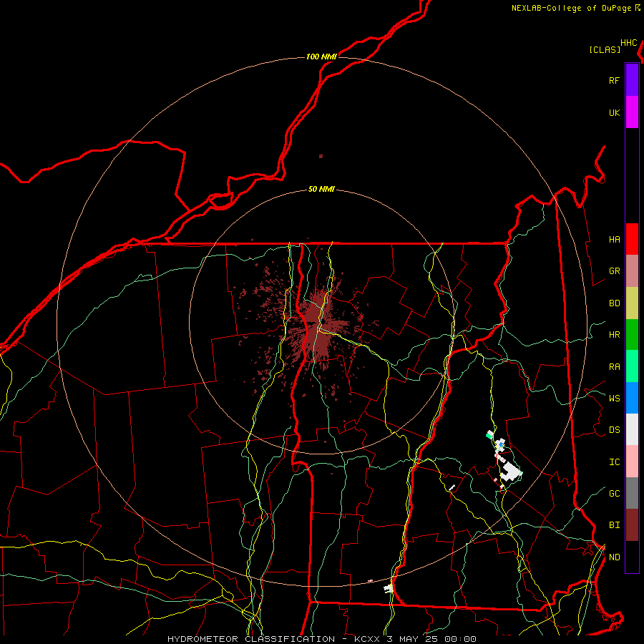Click the isolated brown echo north of 50 NMI ring
This screenshot has width=644, height=644.
[321, 156]
